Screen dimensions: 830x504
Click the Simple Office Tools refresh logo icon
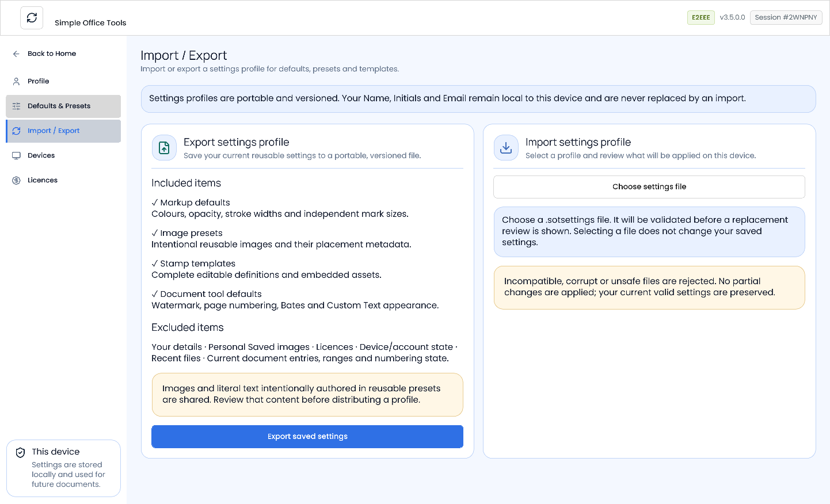32,18
